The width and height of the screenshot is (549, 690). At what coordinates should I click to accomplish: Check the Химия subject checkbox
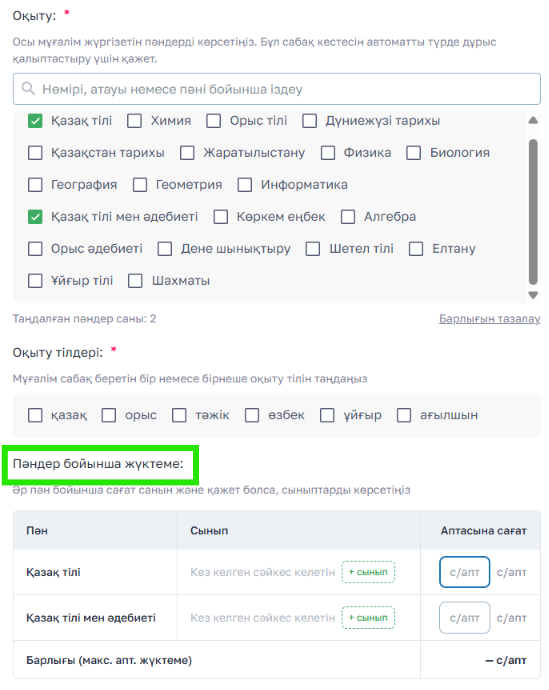click(134, 121)
